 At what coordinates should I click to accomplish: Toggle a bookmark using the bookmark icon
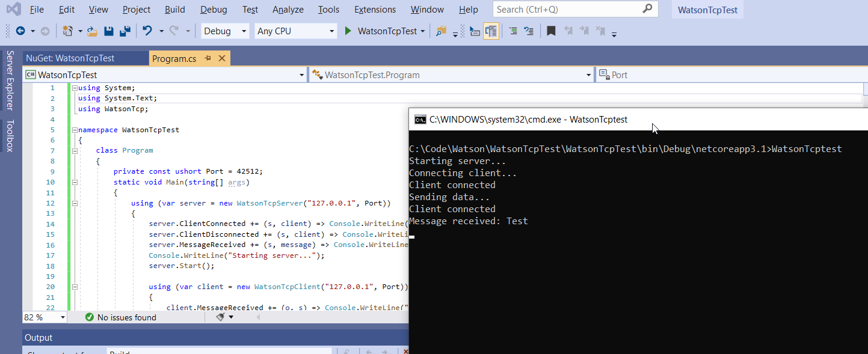551,31
